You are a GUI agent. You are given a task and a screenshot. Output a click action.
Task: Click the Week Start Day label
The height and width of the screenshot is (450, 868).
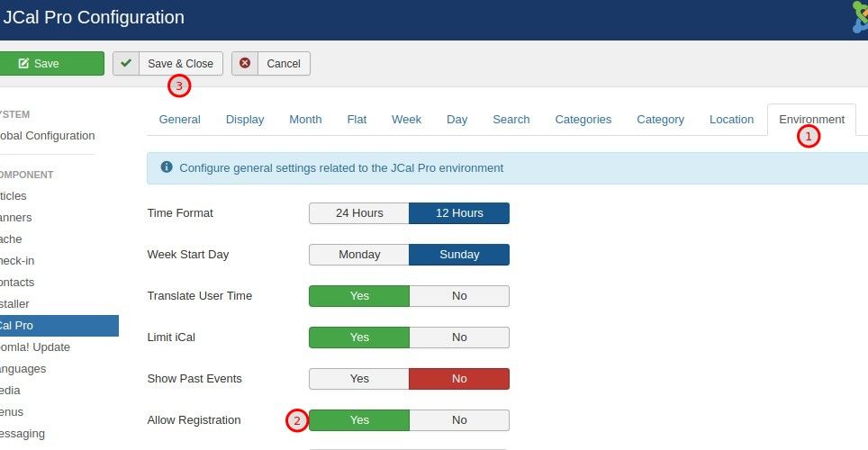pos(187,255)
